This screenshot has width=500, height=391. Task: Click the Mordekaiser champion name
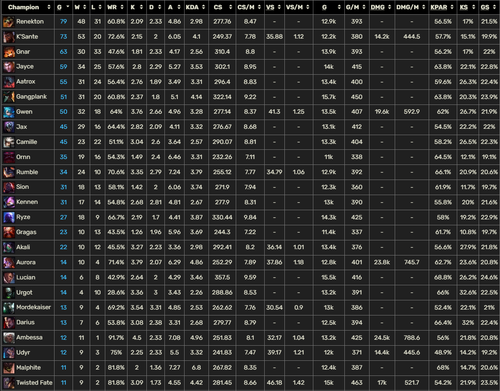point(33,307)
